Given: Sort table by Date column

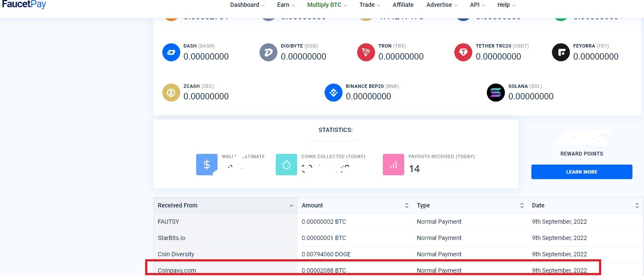Looking at the screenshot, I should coord(585,205).
